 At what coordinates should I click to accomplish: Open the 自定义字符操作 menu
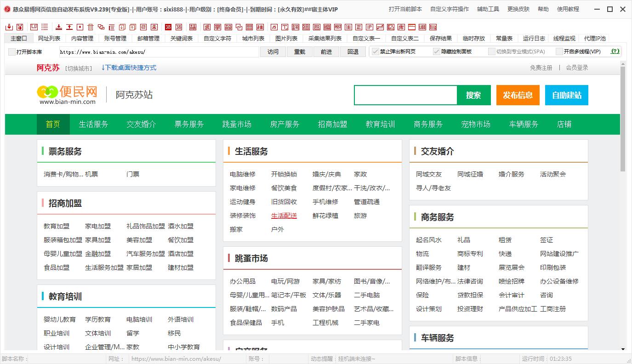pos(450,9)
